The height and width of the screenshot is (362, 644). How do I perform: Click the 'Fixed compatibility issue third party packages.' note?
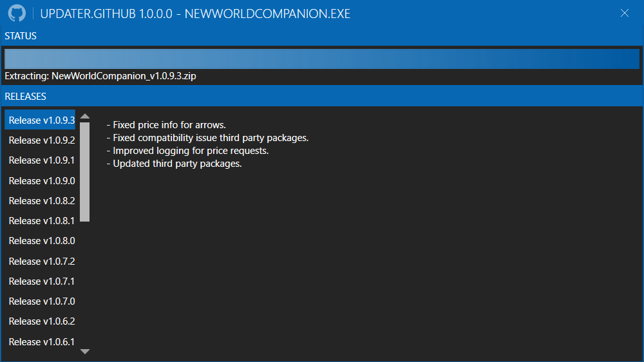click(x=207, y=138)
